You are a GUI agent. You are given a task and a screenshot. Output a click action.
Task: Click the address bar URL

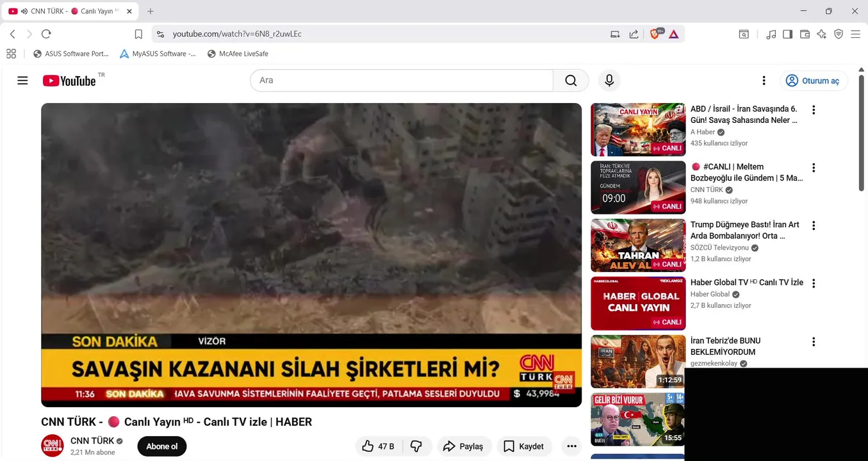point(237,34)
